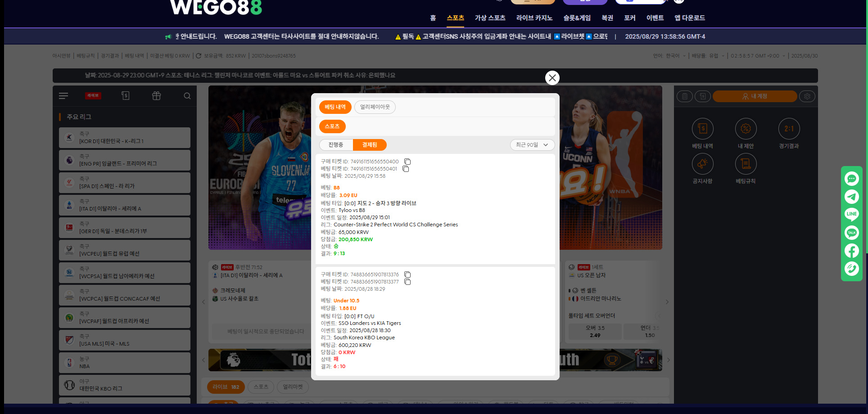868x414 pixels.
Task: Click previous arrow beside the 크레모네세 match card
Action: point(203,302)
